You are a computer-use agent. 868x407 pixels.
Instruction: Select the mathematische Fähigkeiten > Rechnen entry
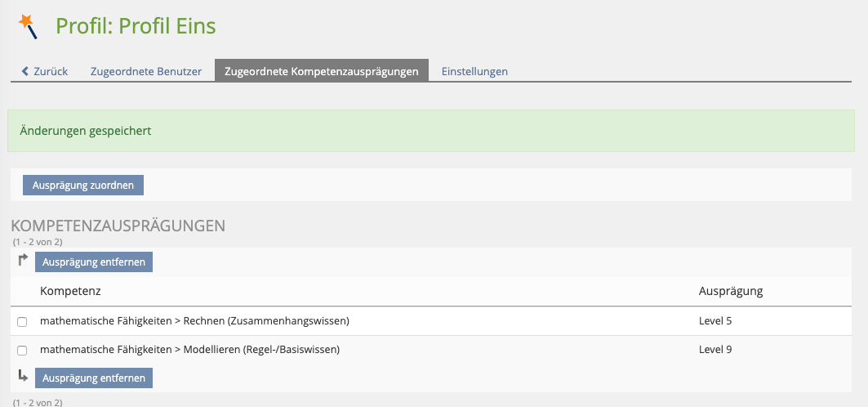(194, 321)
